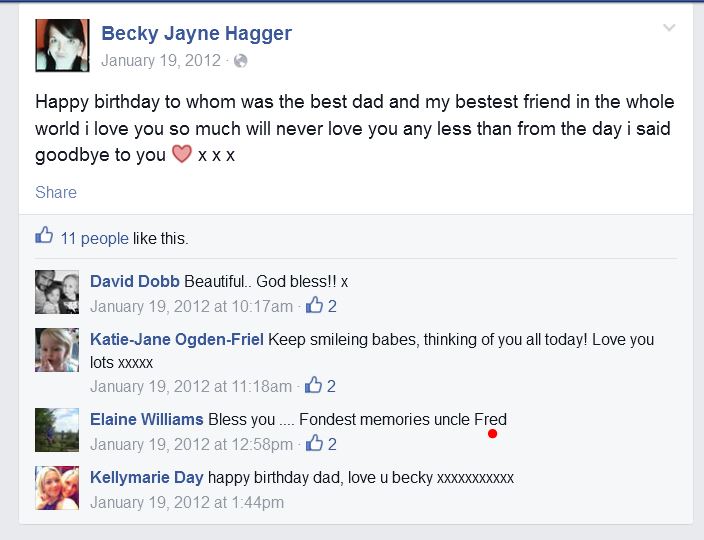Click thumbs-up icon beside 11 people
Image resolution: width=704 pixels, height=540 pixels.
[x=44, y=237]
